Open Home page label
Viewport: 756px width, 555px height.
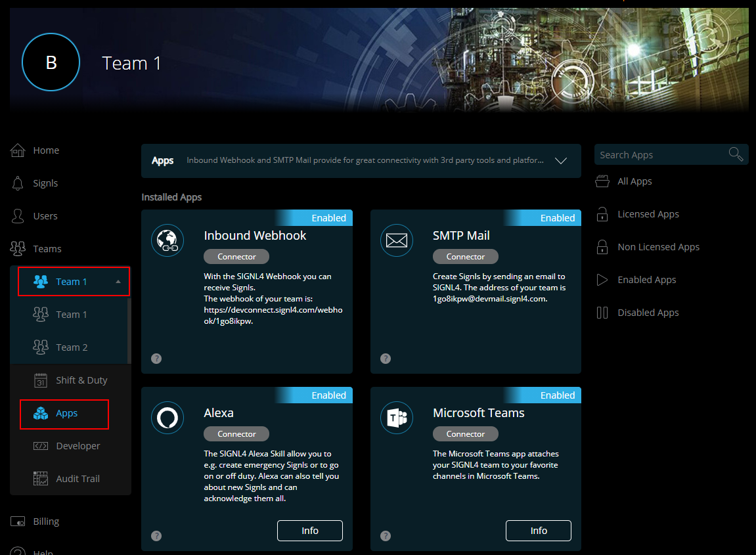[46, 150]
